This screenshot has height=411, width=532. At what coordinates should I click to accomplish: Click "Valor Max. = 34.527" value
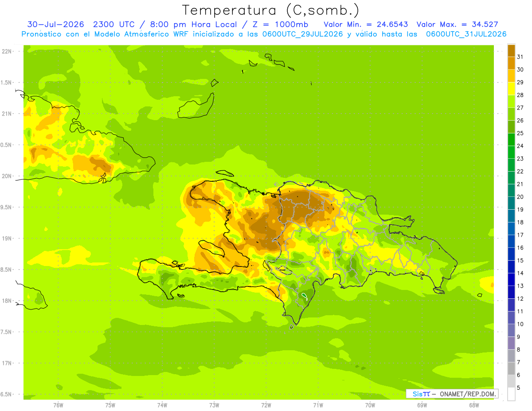point(457,24)
